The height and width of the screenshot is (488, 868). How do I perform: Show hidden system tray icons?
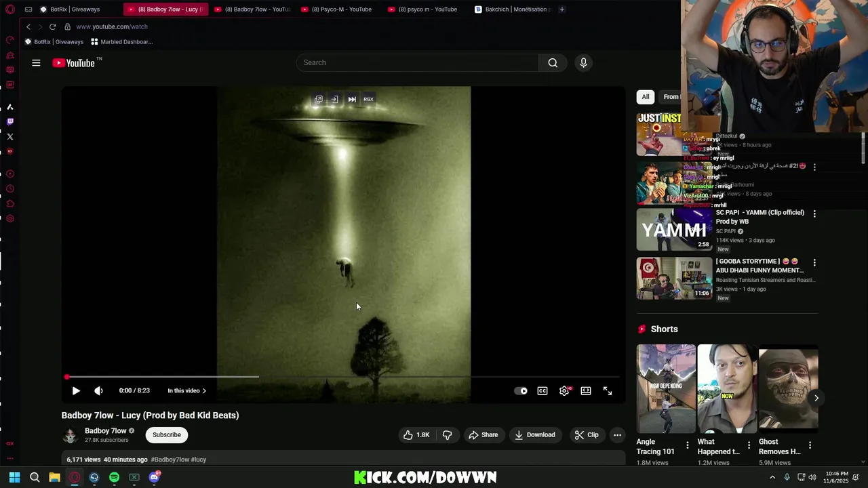click(772, 477)
